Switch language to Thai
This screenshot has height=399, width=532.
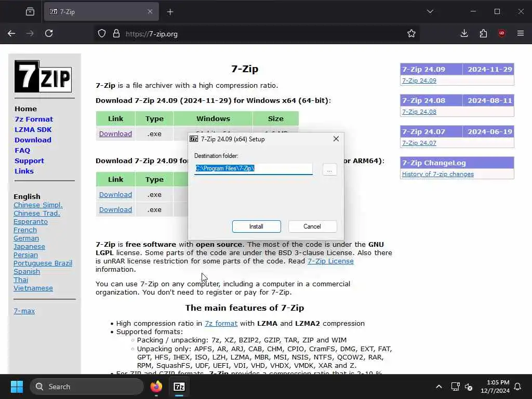21,280
